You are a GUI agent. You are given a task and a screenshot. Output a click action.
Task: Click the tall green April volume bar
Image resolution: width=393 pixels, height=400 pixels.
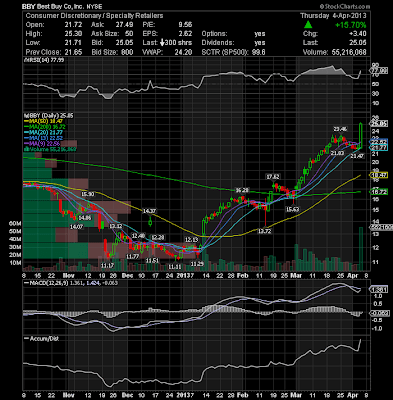pyautogui.click(x=361, y=249)
